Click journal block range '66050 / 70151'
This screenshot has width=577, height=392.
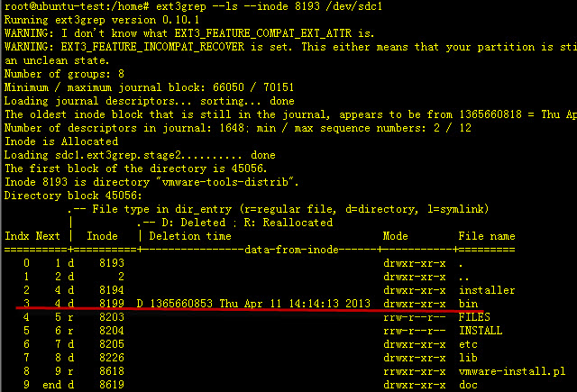(x=253, y=87)
